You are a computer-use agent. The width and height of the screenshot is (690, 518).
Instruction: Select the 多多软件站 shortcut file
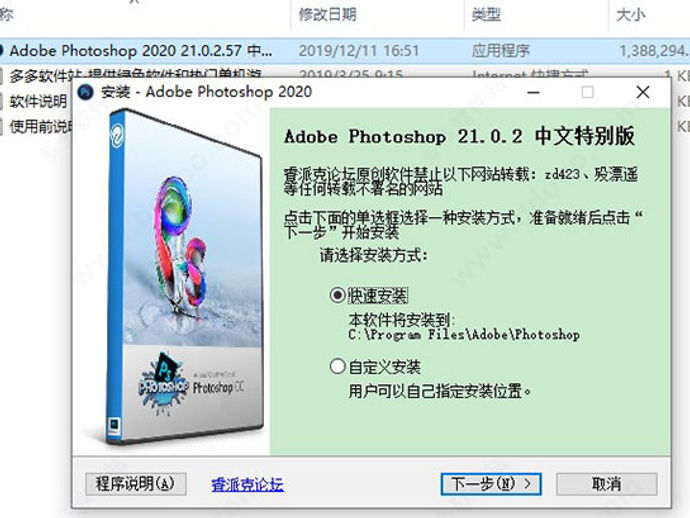tap(38, 75)
